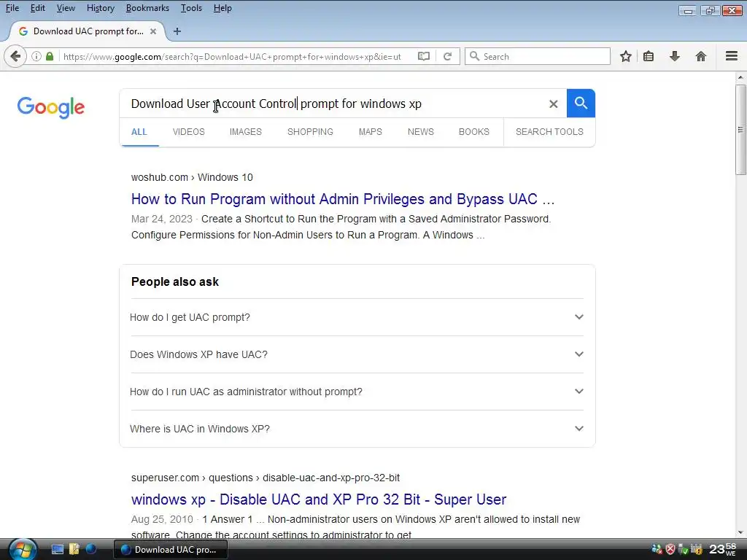This screenshot has height=560, width=747.
Task: Select 'Download UAC pro...' taskbar button
Action: [171, 550]
